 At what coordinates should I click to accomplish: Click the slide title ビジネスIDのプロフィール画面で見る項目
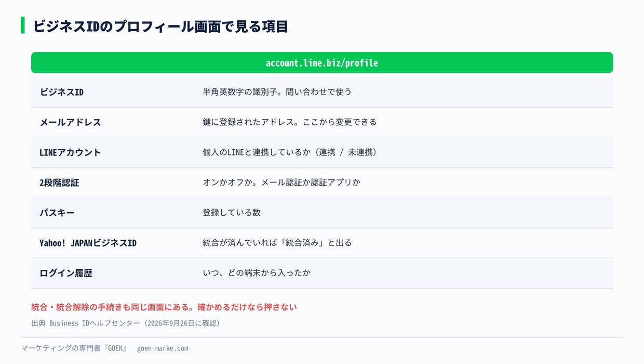click(x=160, y=26)
